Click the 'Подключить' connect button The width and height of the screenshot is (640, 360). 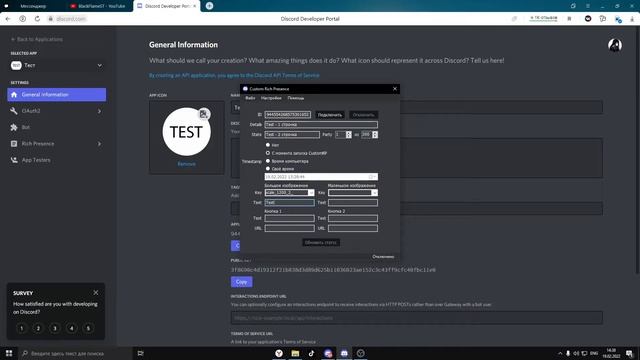click(330, 115)
